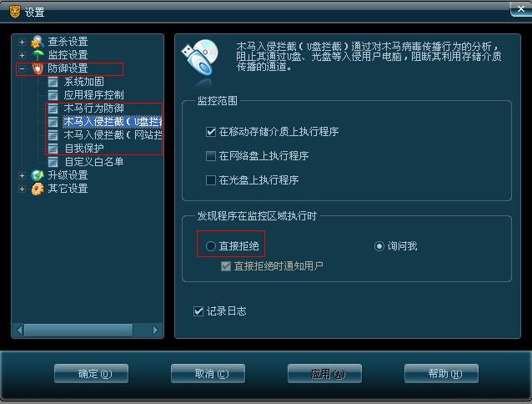
Task: Click the 其它设置 gear icon
Action: coord(38,189)
